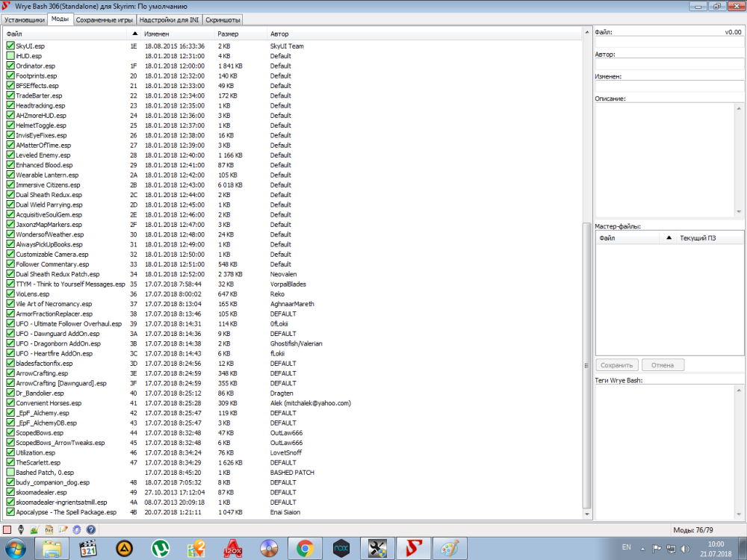Select UFO - Ultimate Follower Overhaul.esp row
The width and height of the screenshot is (747, 560).
294,323
